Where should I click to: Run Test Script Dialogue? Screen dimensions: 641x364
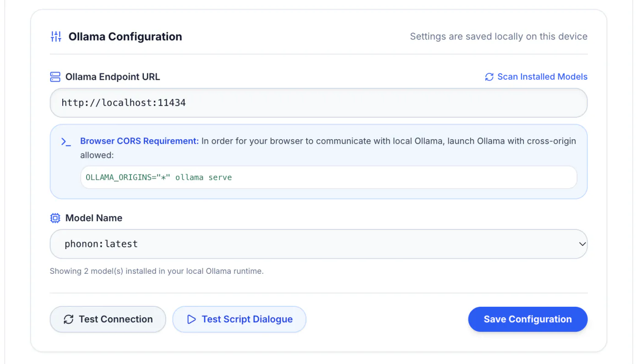tap(239, 319)
